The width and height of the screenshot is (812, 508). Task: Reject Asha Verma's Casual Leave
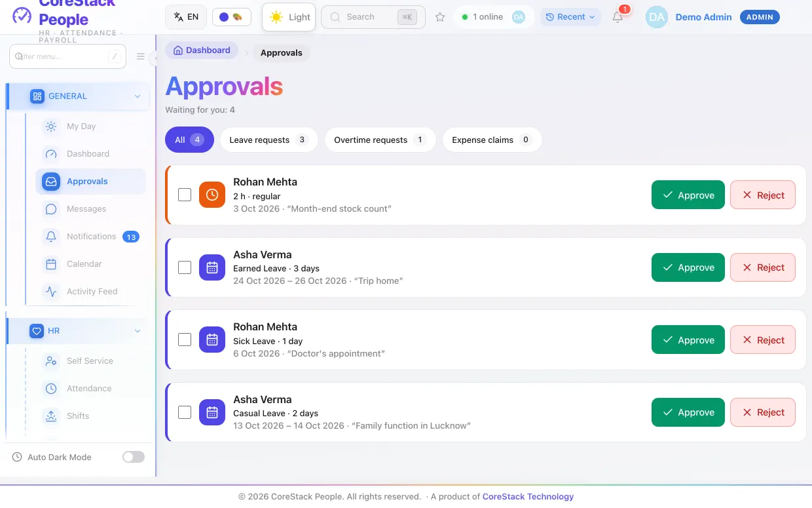click(x=763, y=412)
